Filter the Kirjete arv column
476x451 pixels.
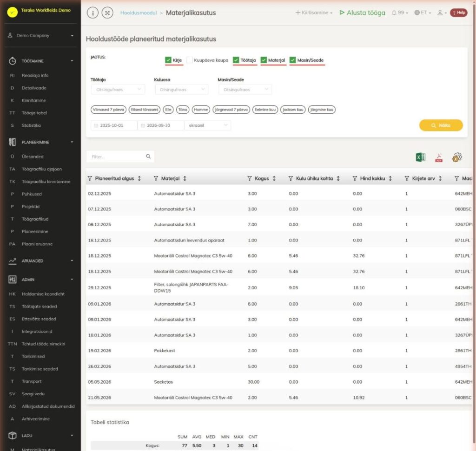click(x=407, y=179)
